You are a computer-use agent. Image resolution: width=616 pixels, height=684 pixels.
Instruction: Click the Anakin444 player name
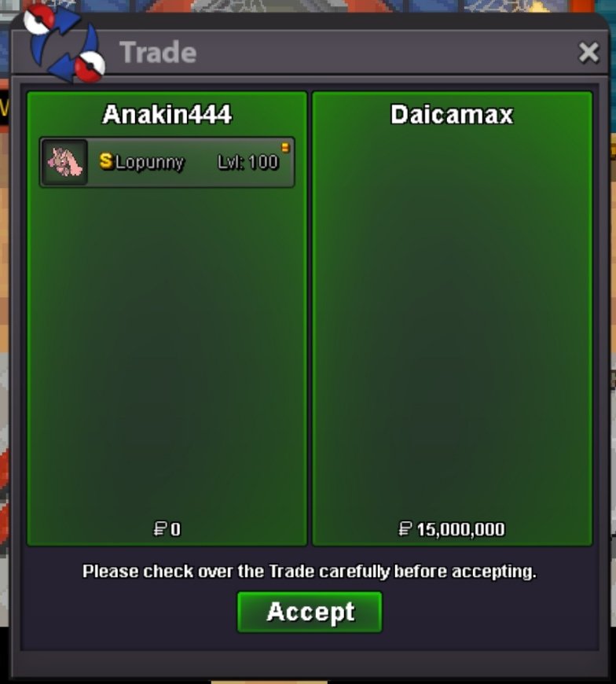point(167,114)
